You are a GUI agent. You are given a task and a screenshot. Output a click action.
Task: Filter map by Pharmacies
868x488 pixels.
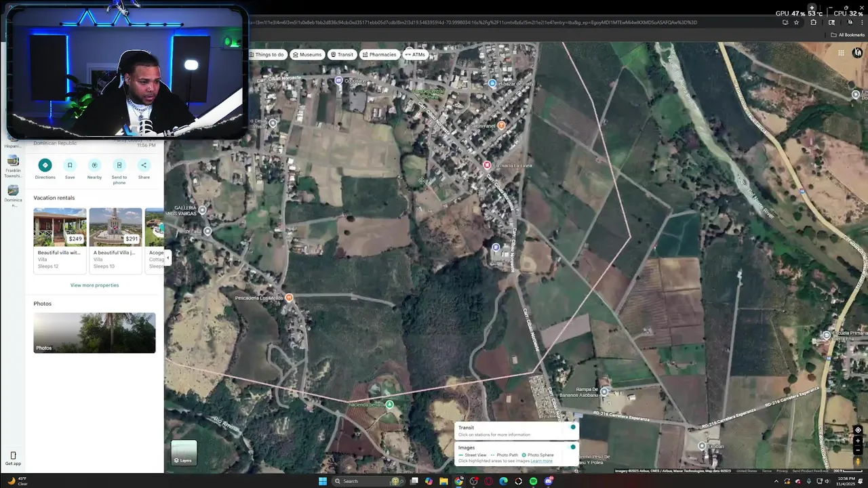click(x=380, y=54)
